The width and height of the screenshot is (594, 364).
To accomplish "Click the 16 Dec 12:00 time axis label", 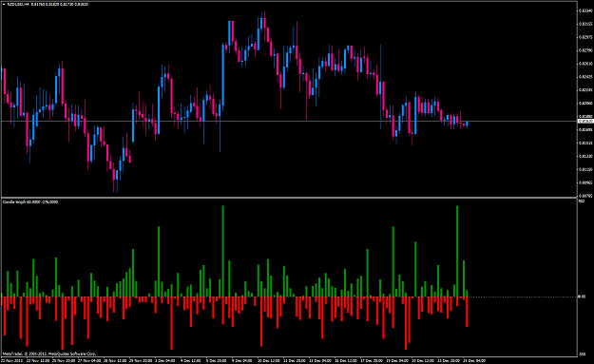I will [346, 360].
